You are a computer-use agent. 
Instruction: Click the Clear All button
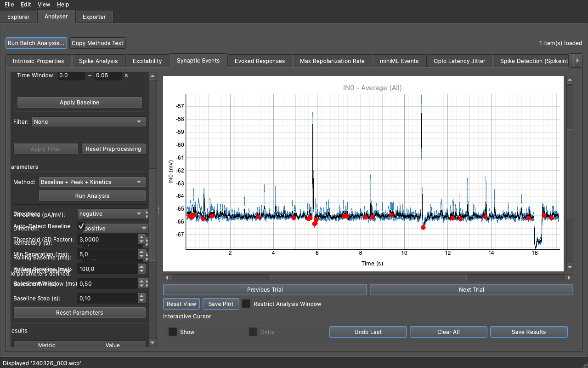point(449,332)
